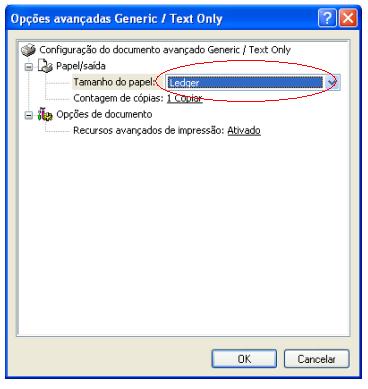Select Configuração do documento avançado root item
Screen dimensions: 368x389
165,50
